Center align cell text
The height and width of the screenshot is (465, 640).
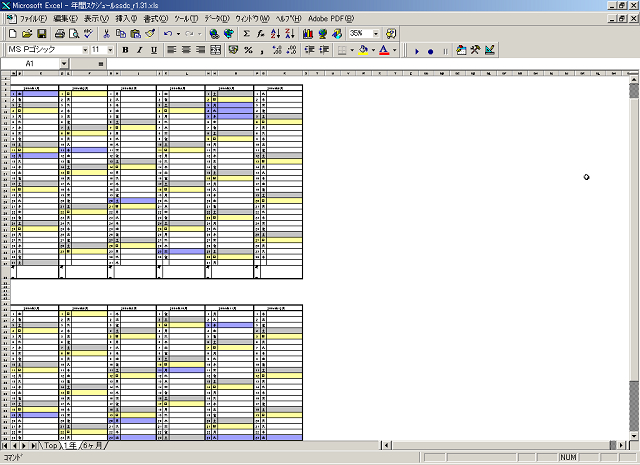point(186,50)
